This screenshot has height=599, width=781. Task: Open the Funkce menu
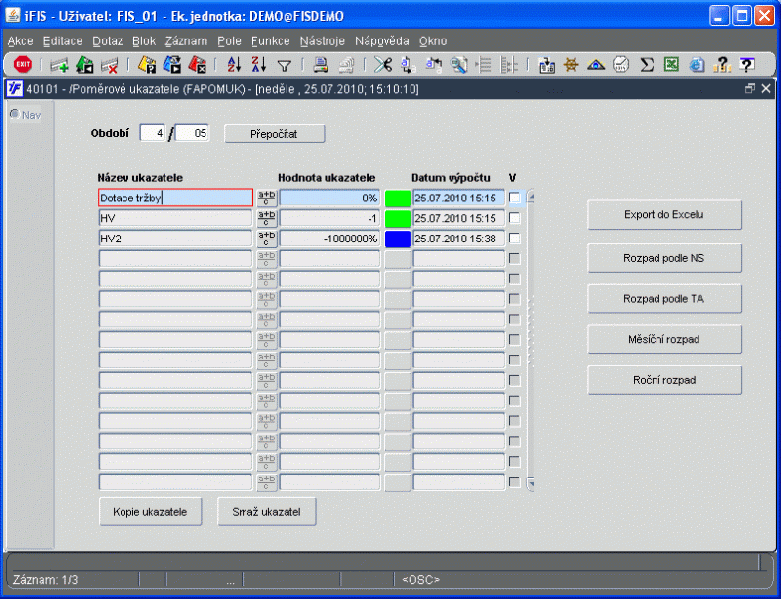click(x=270, y=41)
